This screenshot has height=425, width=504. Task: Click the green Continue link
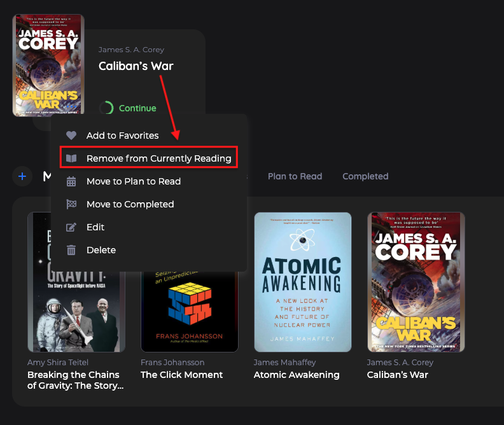tap(137, 108)
